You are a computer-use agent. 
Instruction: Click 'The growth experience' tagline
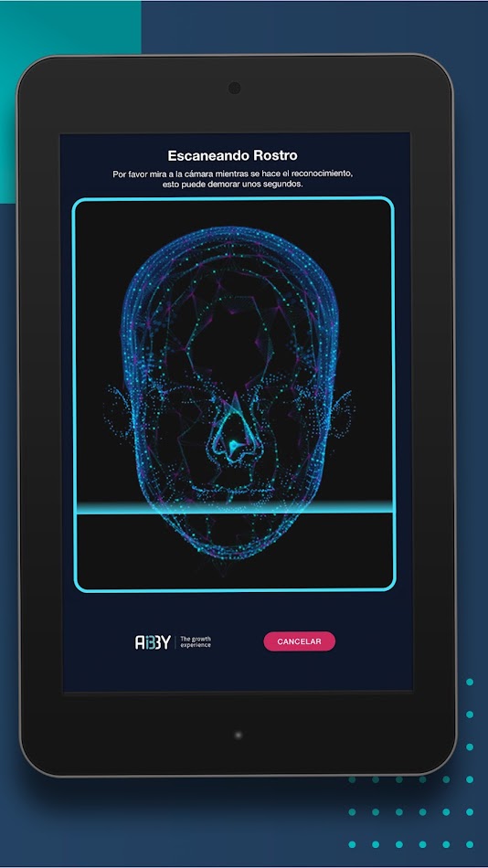coord(196,642)
